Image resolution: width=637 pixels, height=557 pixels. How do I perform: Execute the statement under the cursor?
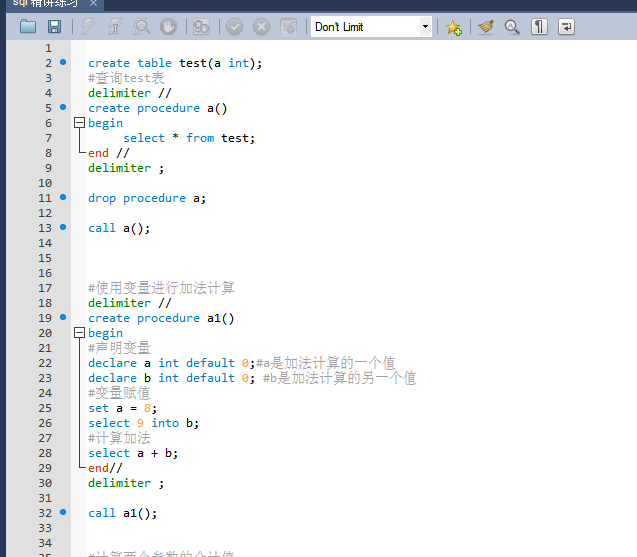point(116,27)
